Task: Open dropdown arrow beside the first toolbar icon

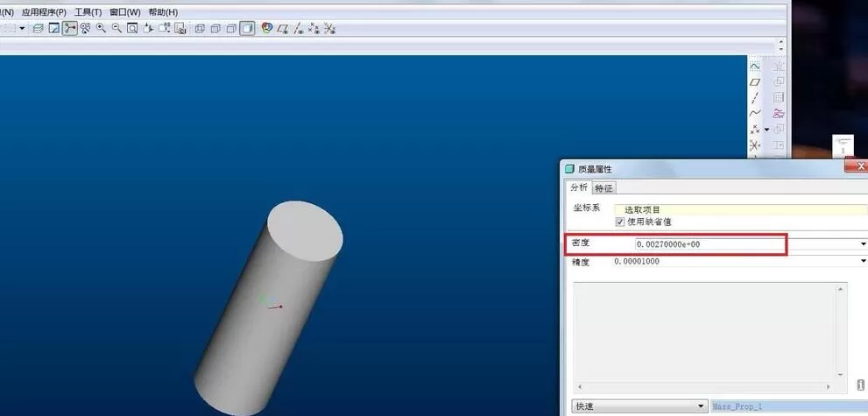Action: 22,28
